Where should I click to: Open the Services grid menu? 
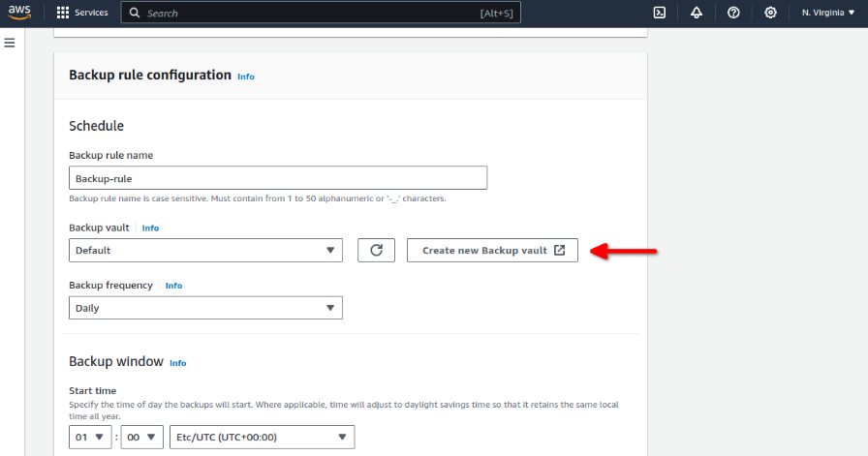[82, 13]
